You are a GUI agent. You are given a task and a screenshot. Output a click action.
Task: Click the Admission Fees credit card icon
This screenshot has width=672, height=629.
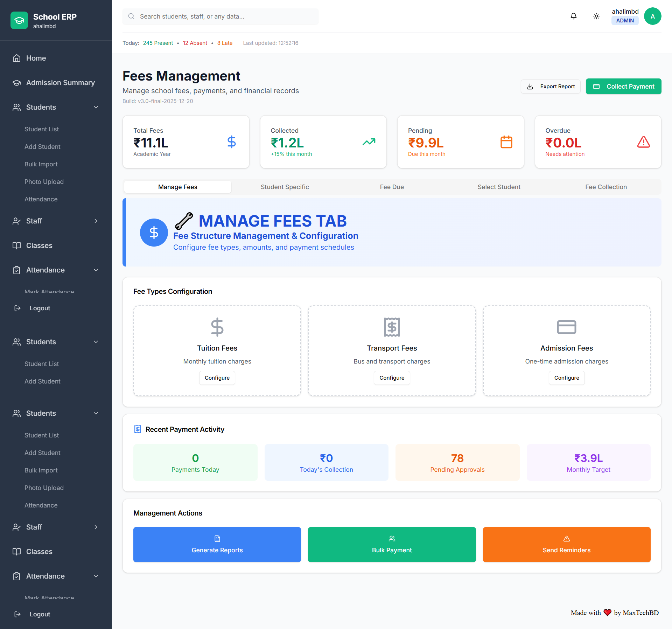point(566,327)
